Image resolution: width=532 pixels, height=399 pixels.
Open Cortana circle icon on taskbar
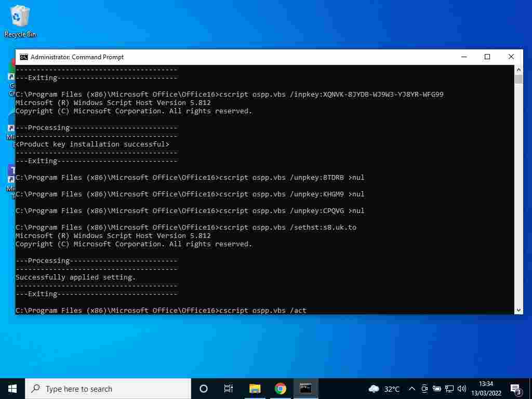pyautogui.click(x=204, y=389)
